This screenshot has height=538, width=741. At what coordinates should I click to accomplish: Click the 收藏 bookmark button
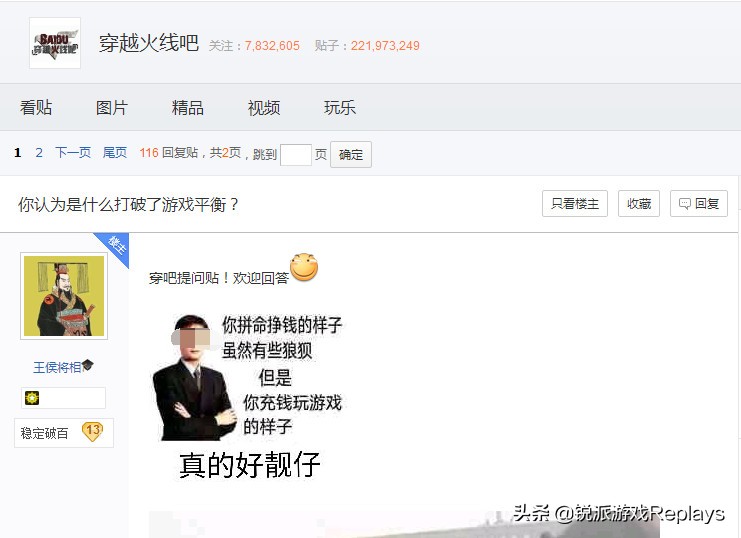click(639, 204)
